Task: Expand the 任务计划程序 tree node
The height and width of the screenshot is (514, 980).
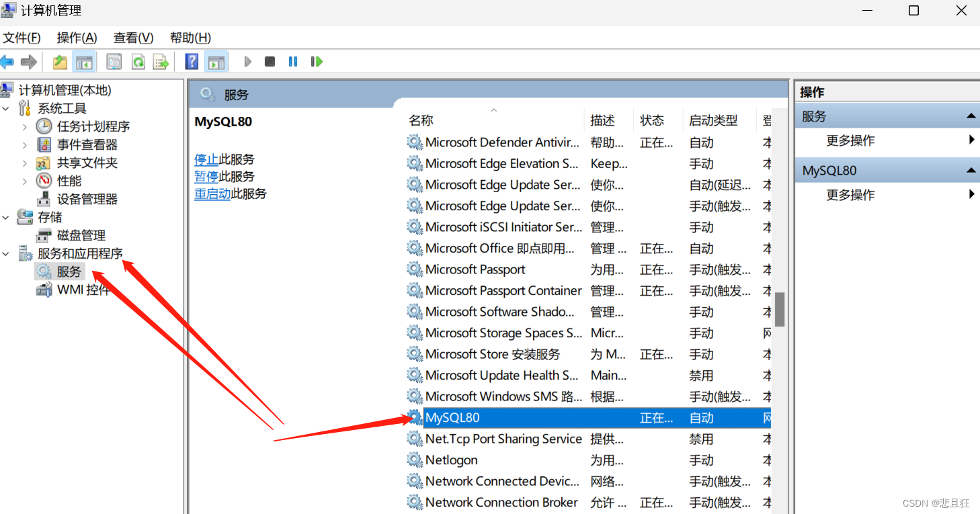Action: 25,126
